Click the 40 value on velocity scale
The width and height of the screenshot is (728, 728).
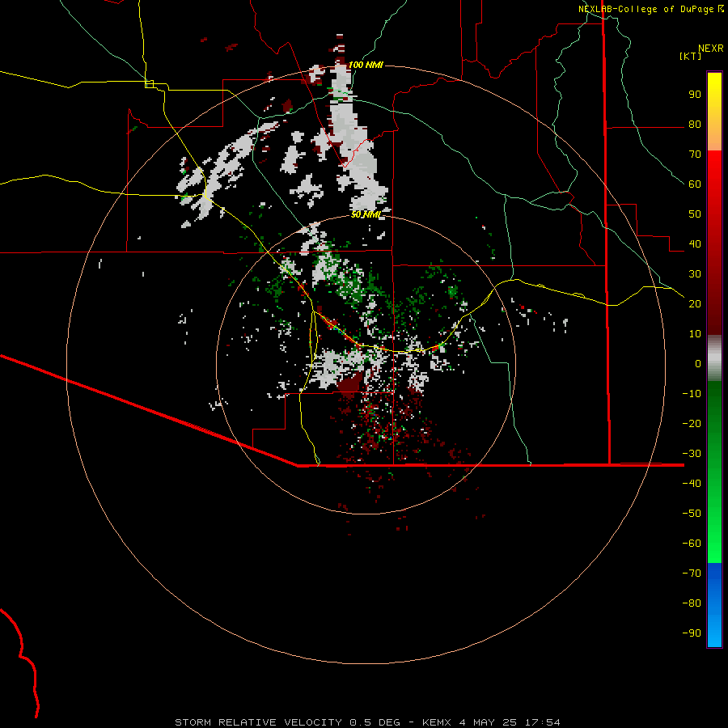695,243
